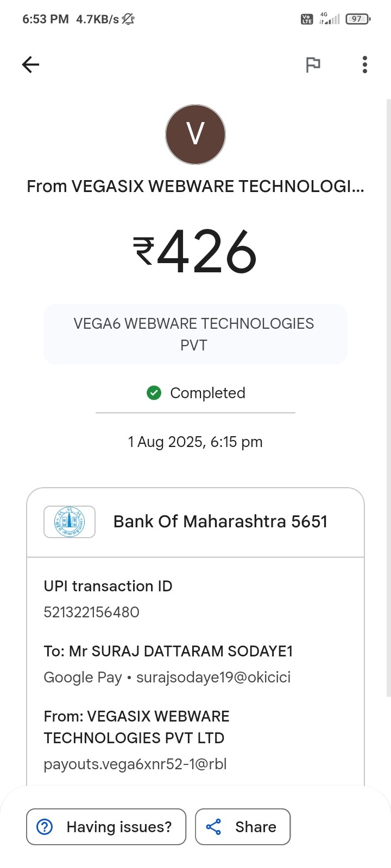Tap the back arrow icon
Screen dimensions: 391x868
pos(30,65)
